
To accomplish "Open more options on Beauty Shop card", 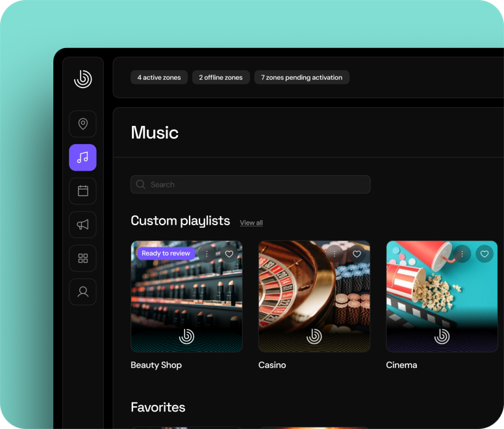I will 207,254.
